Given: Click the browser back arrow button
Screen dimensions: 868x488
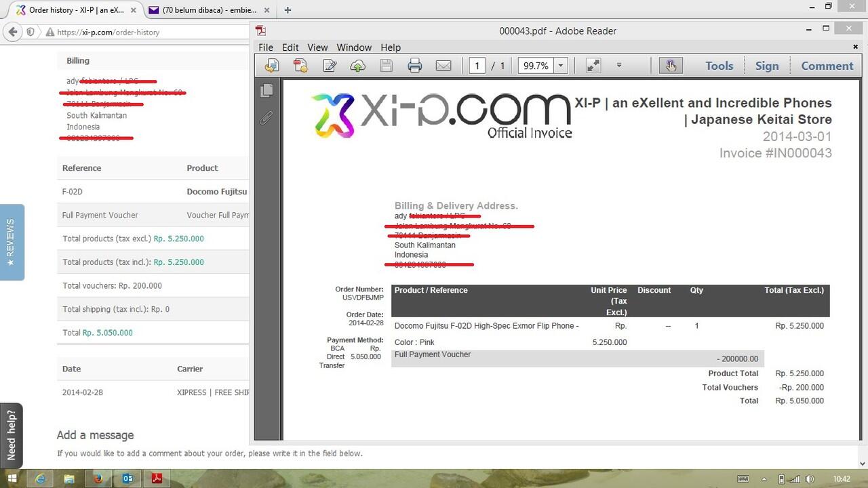Looking at the screenshot, I should (x=12, y=32).
